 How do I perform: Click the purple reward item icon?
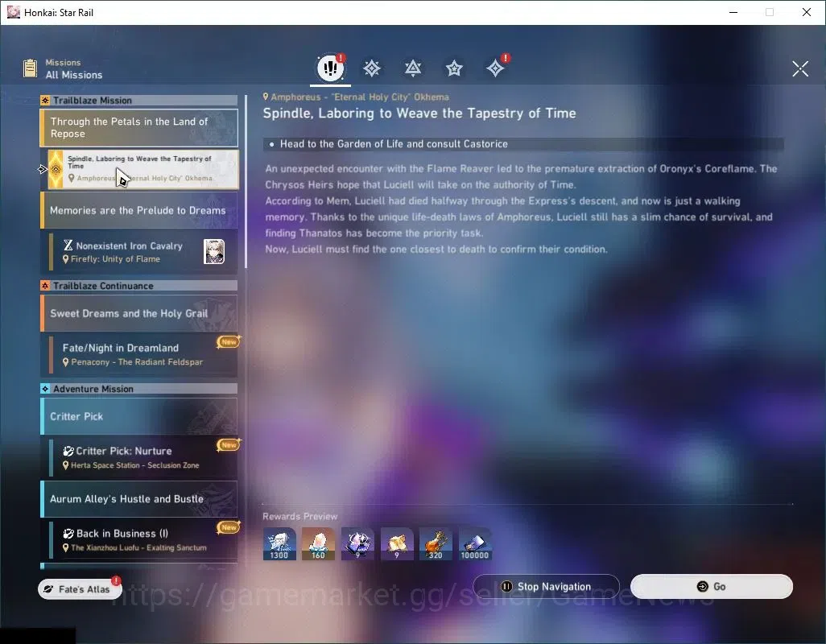(357, 543)
